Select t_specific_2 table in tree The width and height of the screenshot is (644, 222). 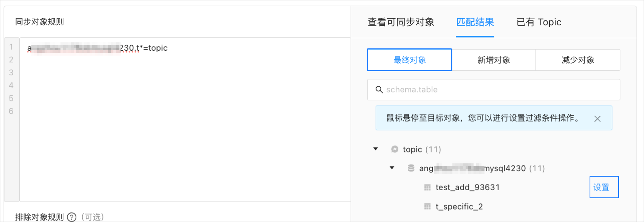click(x=459, y=206)
